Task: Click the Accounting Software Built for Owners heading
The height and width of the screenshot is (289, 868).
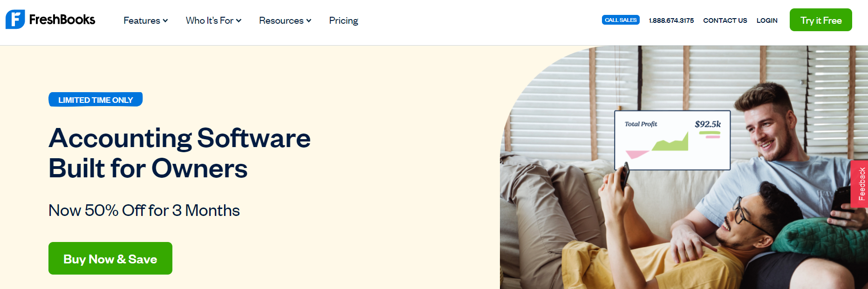Action: [179, 153]
